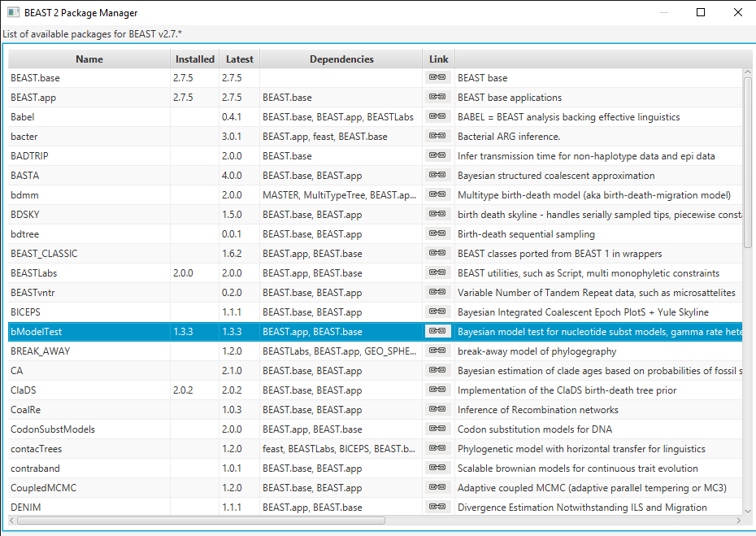Open the link icon for BEAST.base
This screenshot has height=536, width=756.
click(437, 77)
